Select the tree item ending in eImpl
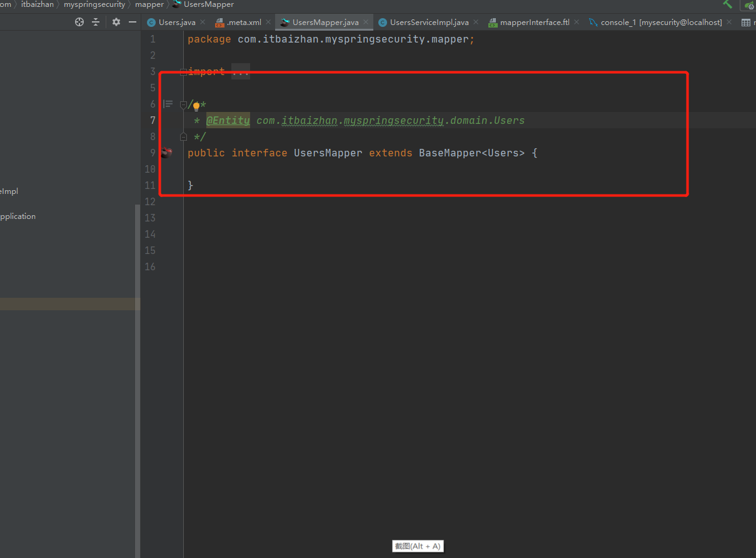The width and height of the screenshot is (756, 558). (9, 191)
